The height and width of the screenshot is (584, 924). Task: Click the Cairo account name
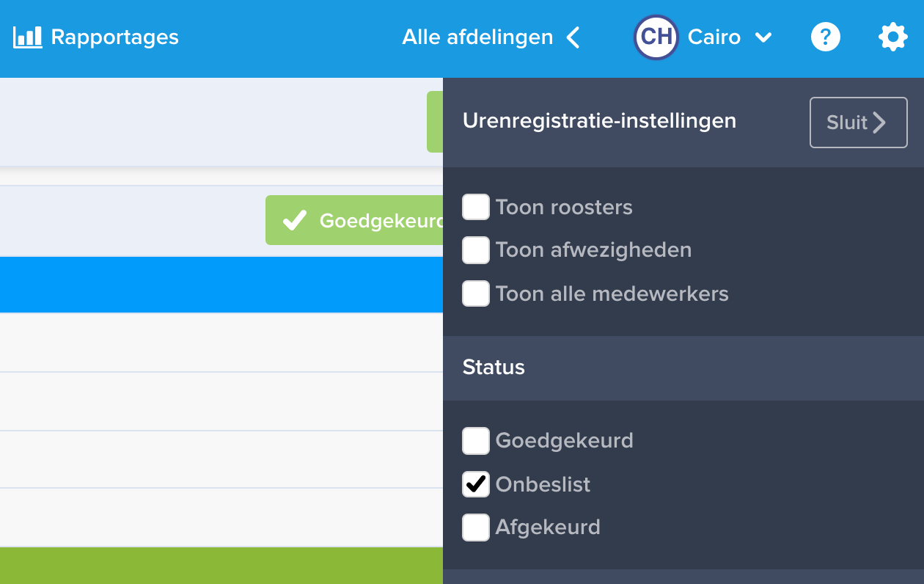pyautogui.click(x=714, y=37)
